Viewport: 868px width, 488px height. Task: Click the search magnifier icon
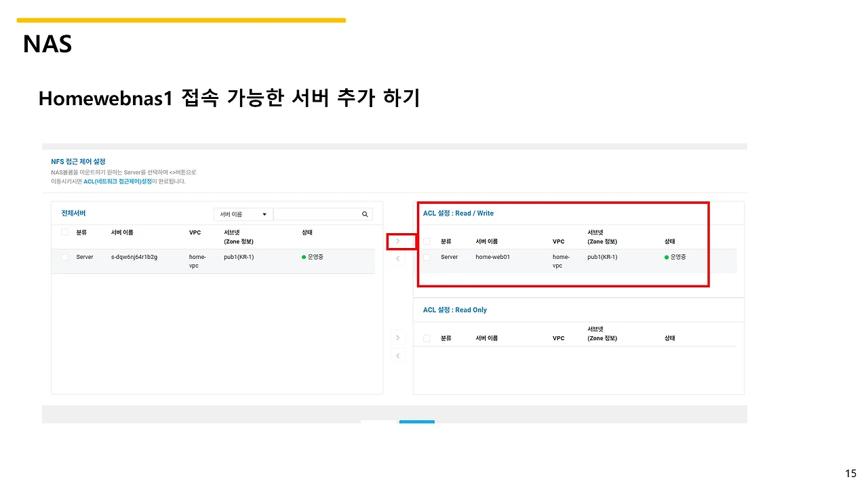point(365,213)
